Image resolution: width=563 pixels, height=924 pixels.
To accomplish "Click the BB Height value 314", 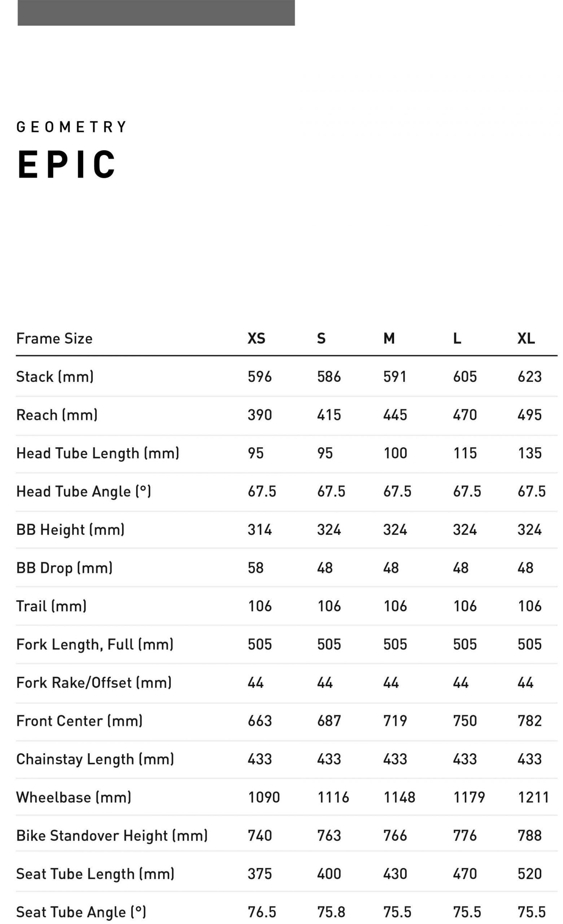I will pos(259,530).
